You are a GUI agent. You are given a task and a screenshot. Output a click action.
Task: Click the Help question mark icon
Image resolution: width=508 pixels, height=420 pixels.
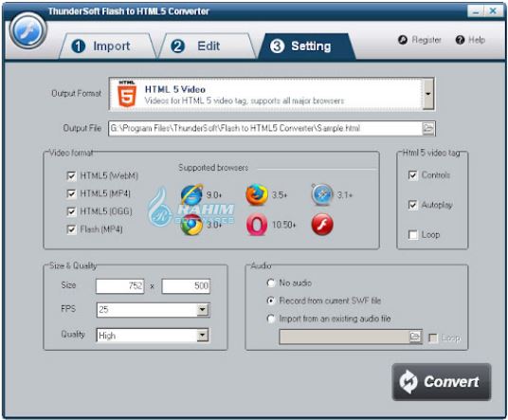tap(460, 40)
